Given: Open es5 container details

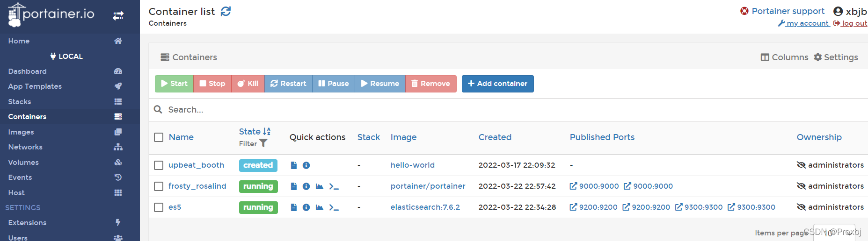Looking at the screenshot, I should 175,207.
